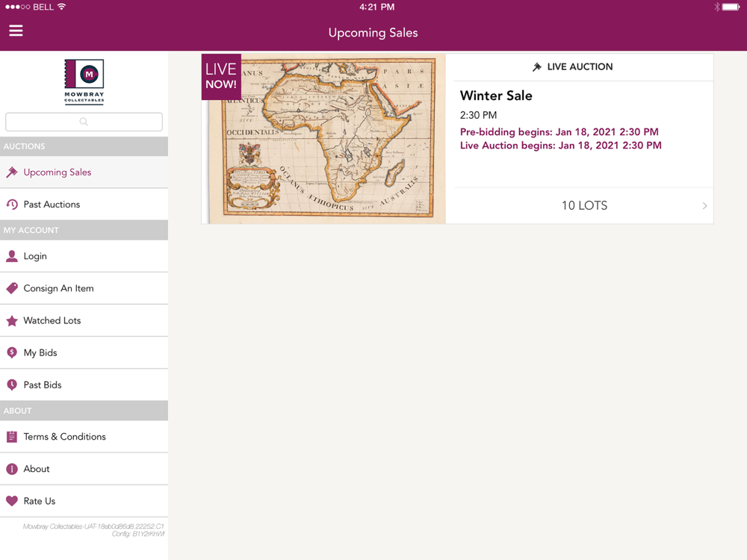The image size is (747, 560).
Task: Open the Winter Sale title
Action: pyautogui.click(x=496, y=96)
